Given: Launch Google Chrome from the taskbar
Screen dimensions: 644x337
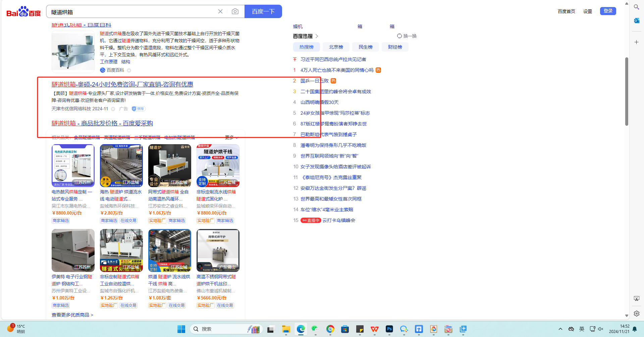Looking at the screenshot, I should pos(330,329).
